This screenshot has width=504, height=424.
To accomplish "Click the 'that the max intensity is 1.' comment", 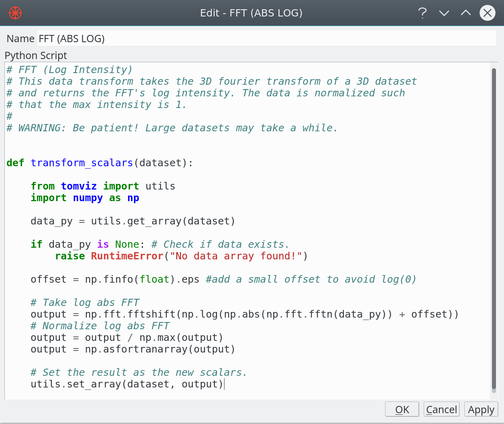I will [96, 105].
